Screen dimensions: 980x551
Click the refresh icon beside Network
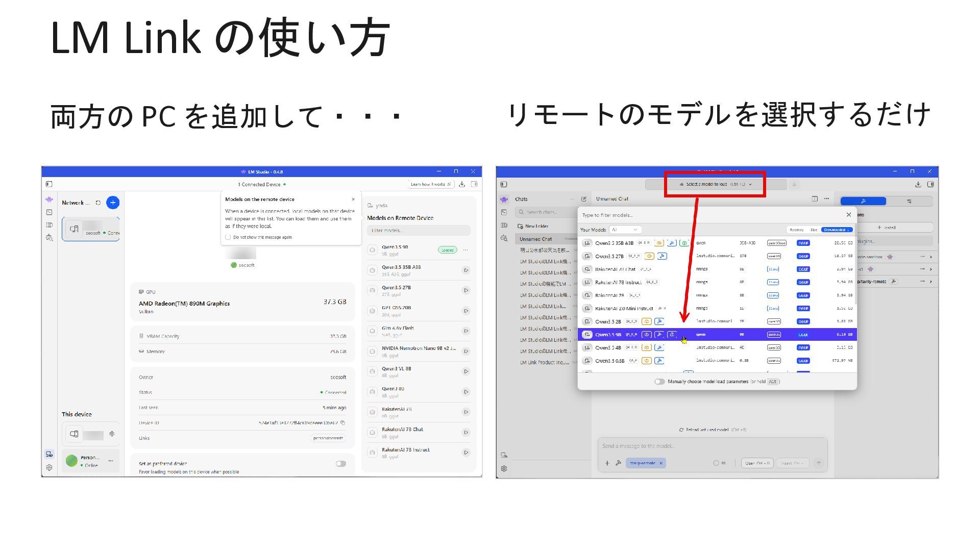click(x=98, y=203)
